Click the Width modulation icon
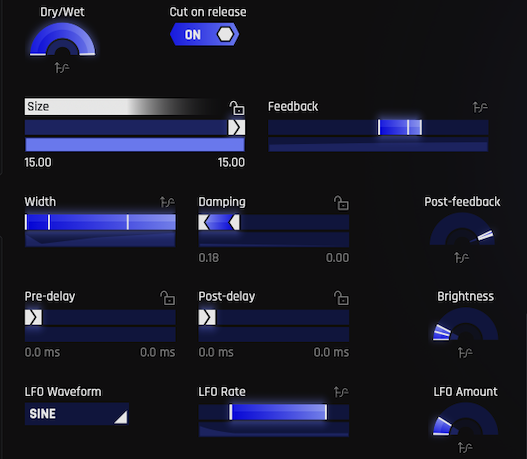Image resolution: width=527 pixels, height=459 pixels. click(x=167, y=202)
